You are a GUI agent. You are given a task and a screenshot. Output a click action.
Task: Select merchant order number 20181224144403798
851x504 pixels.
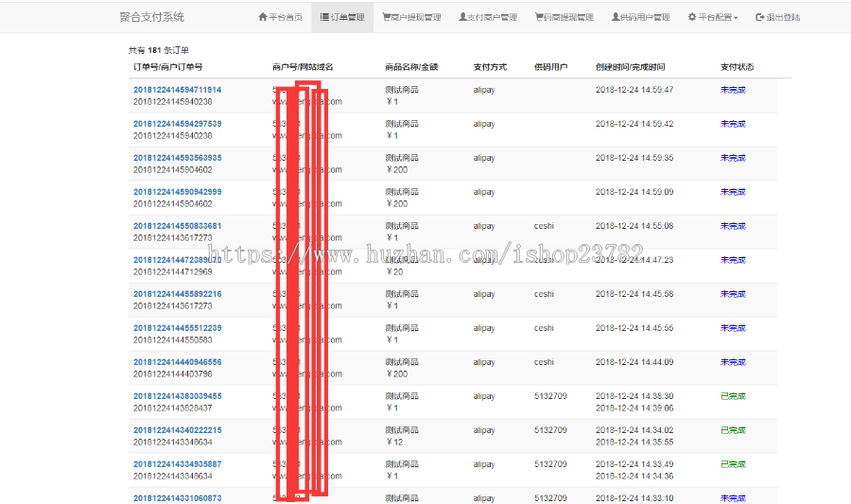click(173, 374)
